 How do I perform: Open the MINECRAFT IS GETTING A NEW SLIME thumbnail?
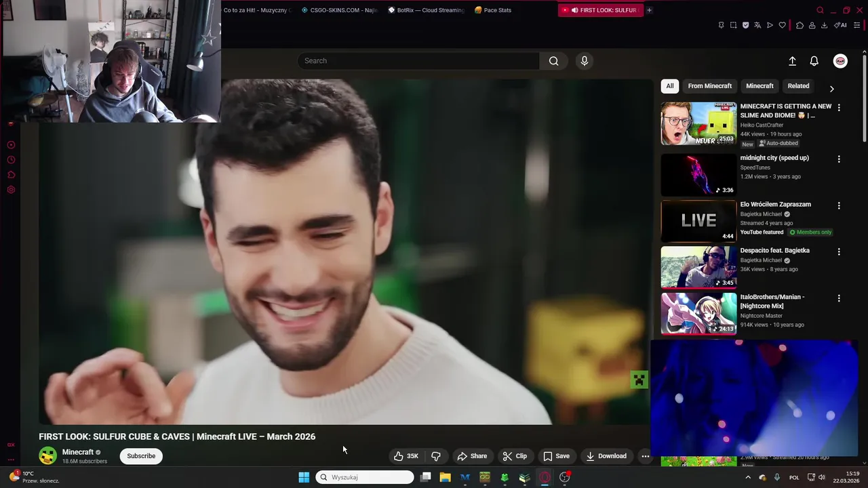[x=698, y=123]
